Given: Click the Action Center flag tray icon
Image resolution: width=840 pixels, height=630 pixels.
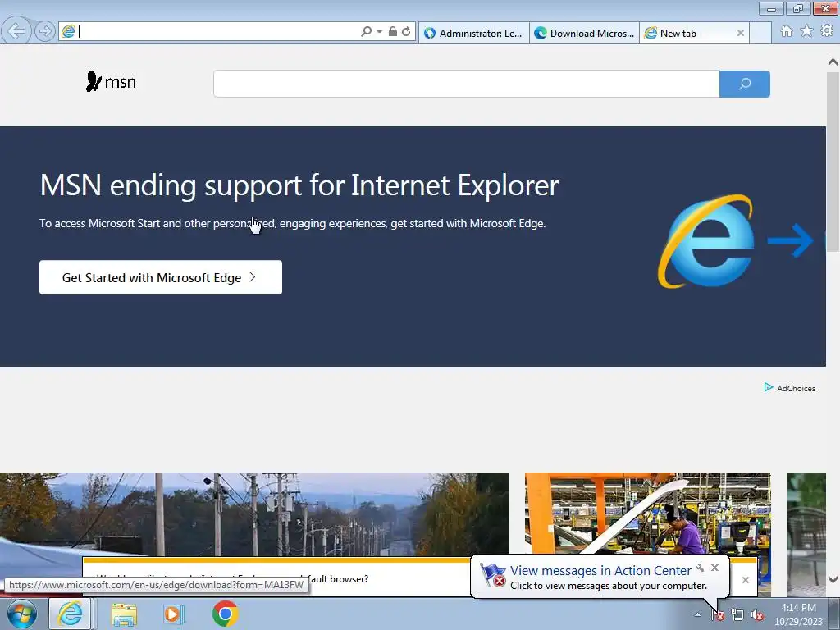Looking at the screenshot, I should tap(717, 615).
